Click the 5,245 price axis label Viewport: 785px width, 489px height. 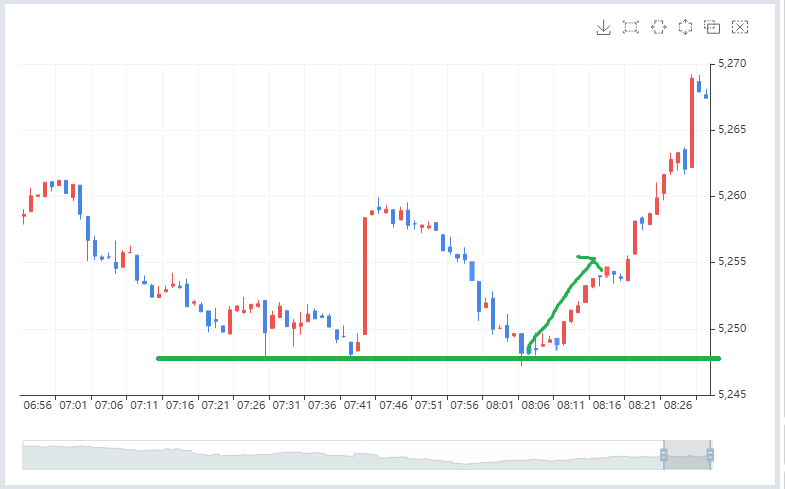[732, 394]
